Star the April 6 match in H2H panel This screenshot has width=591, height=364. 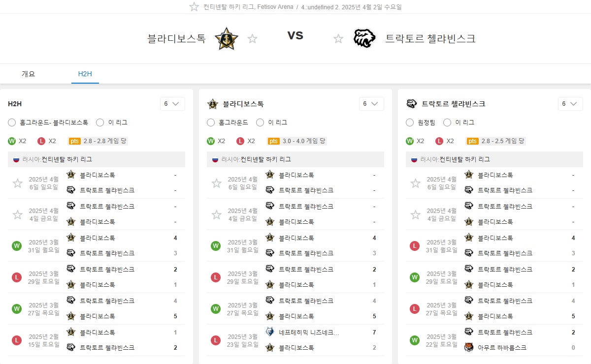click(x=18, y=183)
